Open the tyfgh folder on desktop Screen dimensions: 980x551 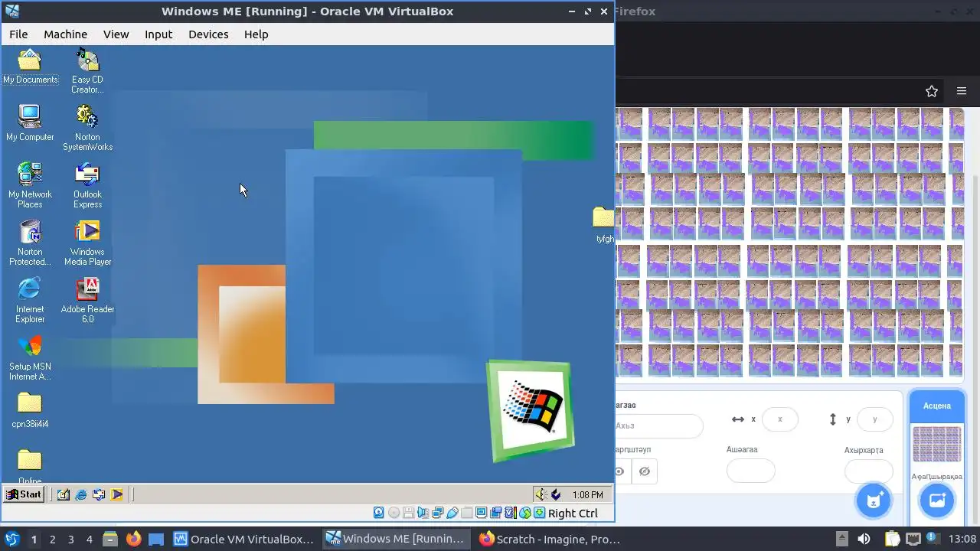click(x=604, y=224)
